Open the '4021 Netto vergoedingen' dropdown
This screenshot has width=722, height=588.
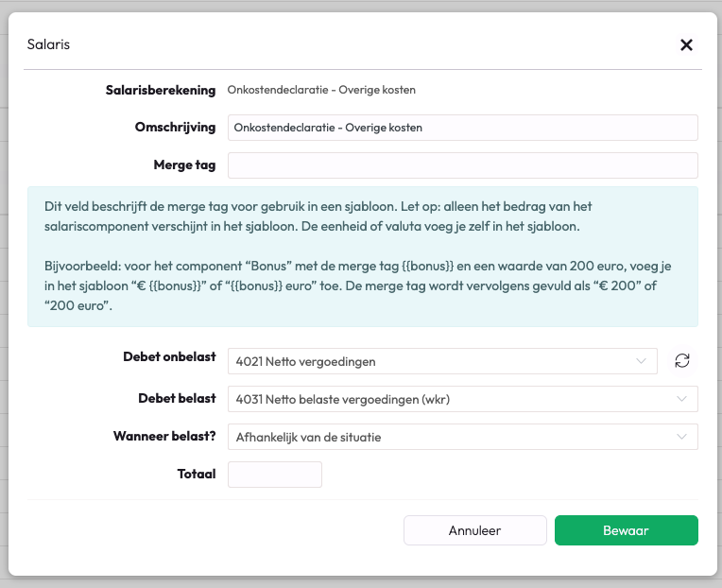(435, 360)
